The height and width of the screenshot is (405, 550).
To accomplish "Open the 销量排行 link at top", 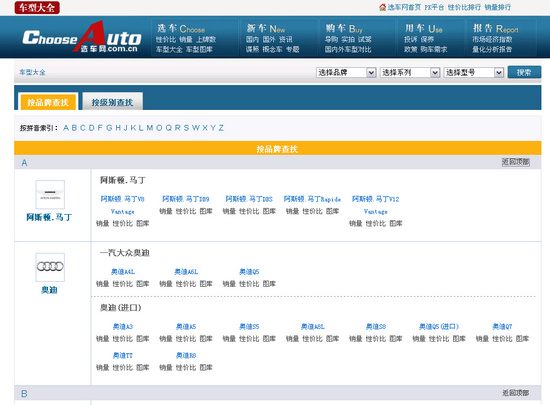I will pos(498,7).
